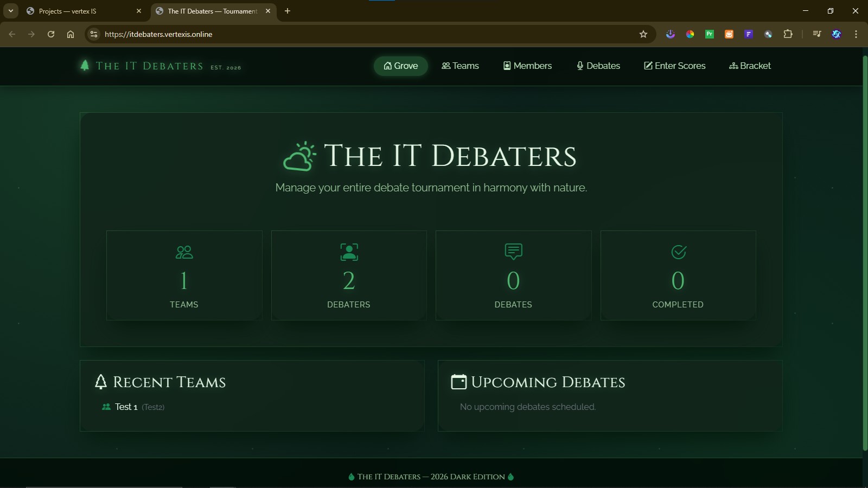Open the Test 1 team entry
The height and width of the screenshot is (488, 868).
125,407
